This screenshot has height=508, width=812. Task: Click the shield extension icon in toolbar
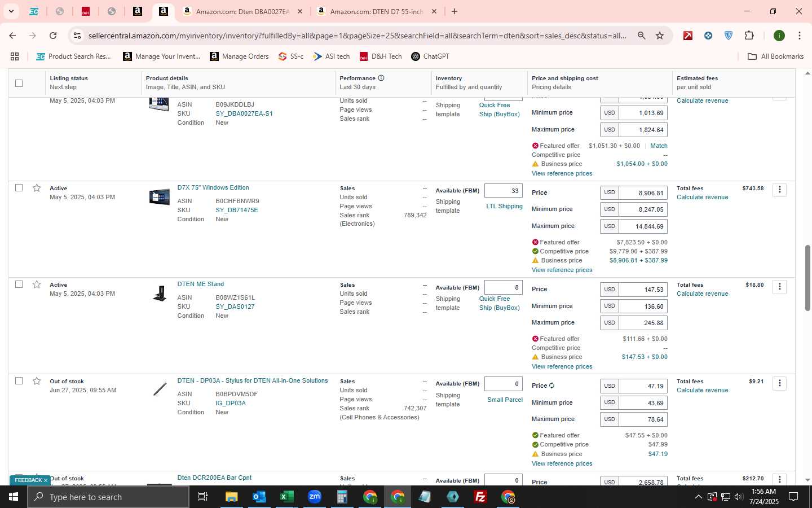(x=729, y=36)
